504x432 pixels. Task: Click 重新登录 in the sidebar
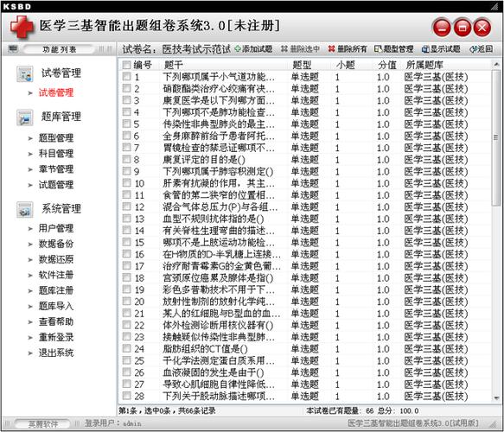56,337
